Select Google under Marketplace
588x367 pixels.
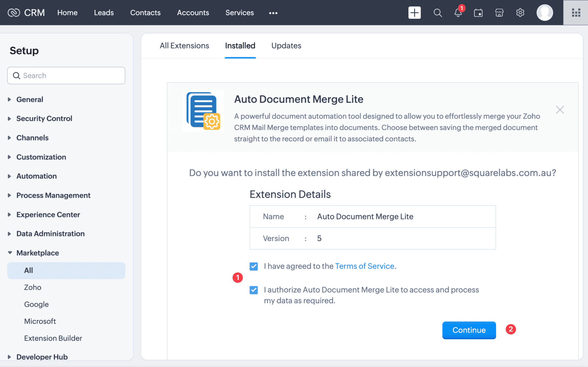(x=36, y=304)
